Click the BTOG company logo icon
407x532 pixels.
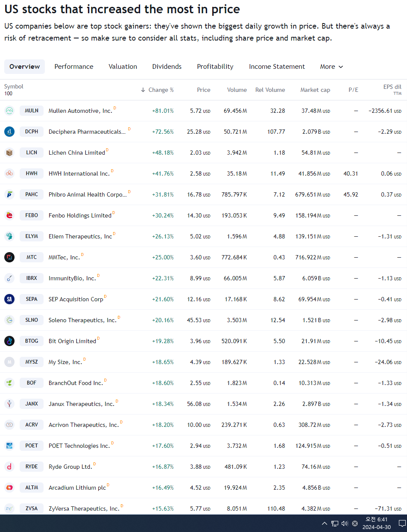9,341
